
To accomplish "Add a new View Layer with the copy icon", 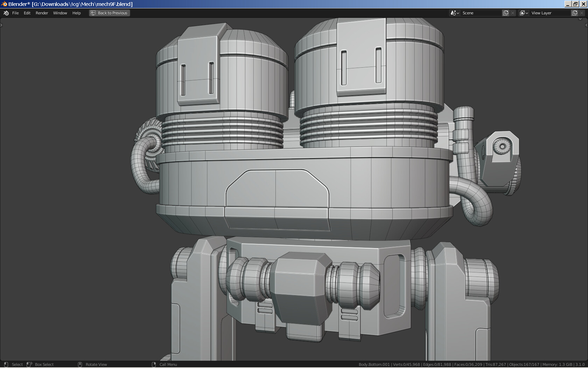I will click(574, 13).
